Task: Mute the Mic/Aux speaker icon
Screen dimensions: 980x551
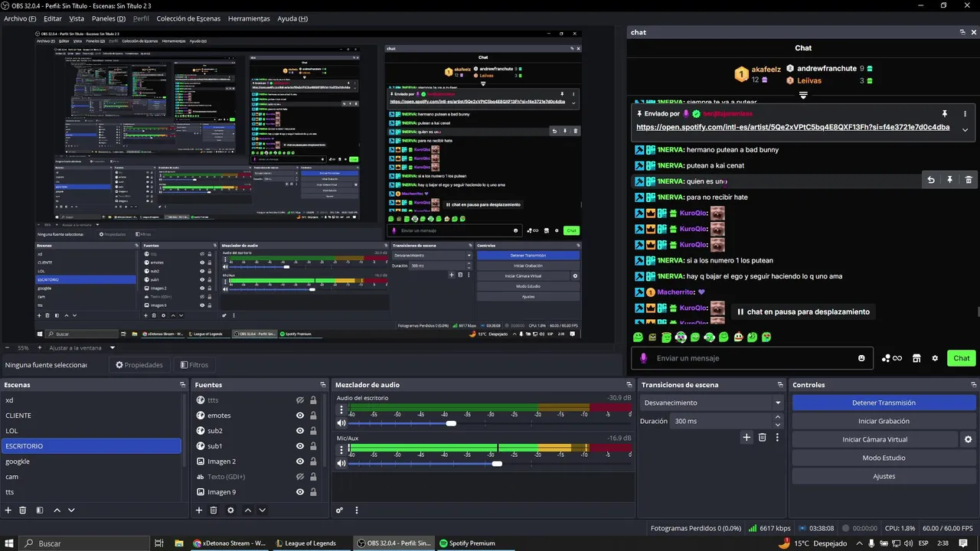Action: point(341,464)
